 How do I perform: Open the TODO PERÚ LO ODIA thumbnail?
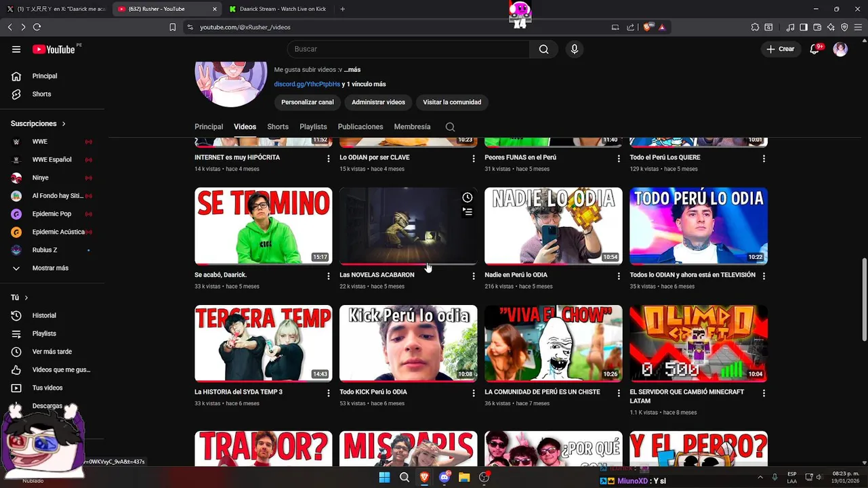(699, 226)
